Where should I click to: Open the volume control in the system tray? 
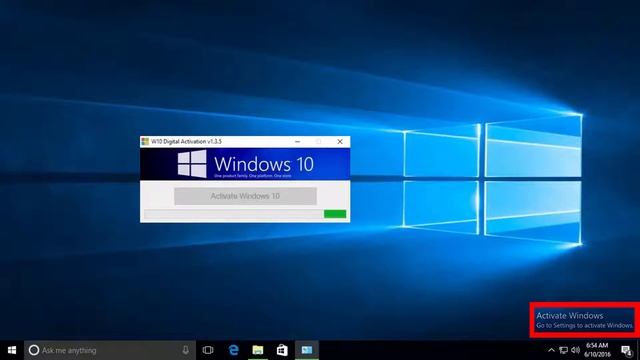click(x=576, y=350)
